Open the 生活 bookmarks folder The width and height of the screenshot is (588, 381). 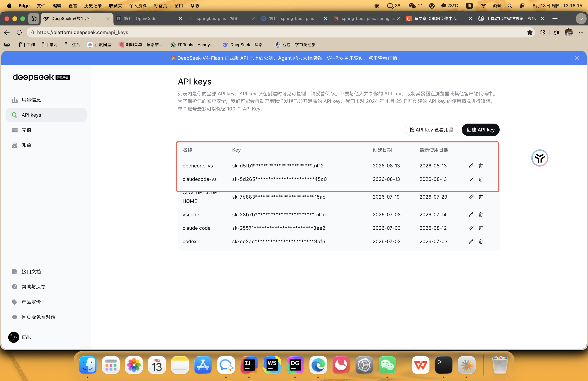click(72, 45)
